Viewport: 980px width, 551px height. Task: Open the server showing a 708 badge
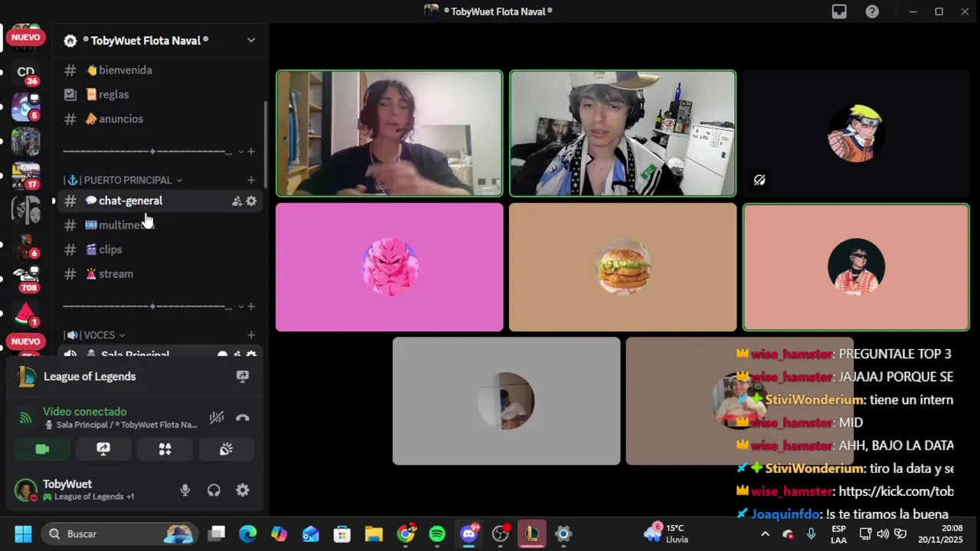[x=26, y=279]
